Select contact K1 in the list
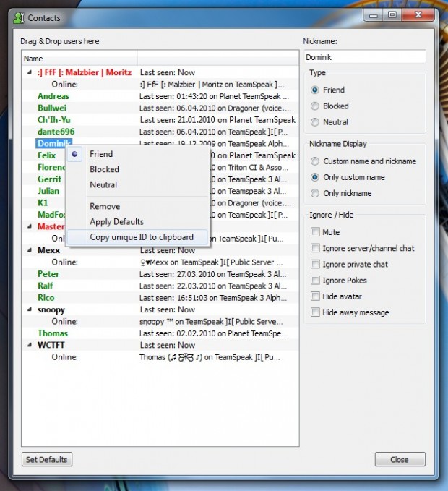Viewport: 448px width, 491px height. [43, 203]
